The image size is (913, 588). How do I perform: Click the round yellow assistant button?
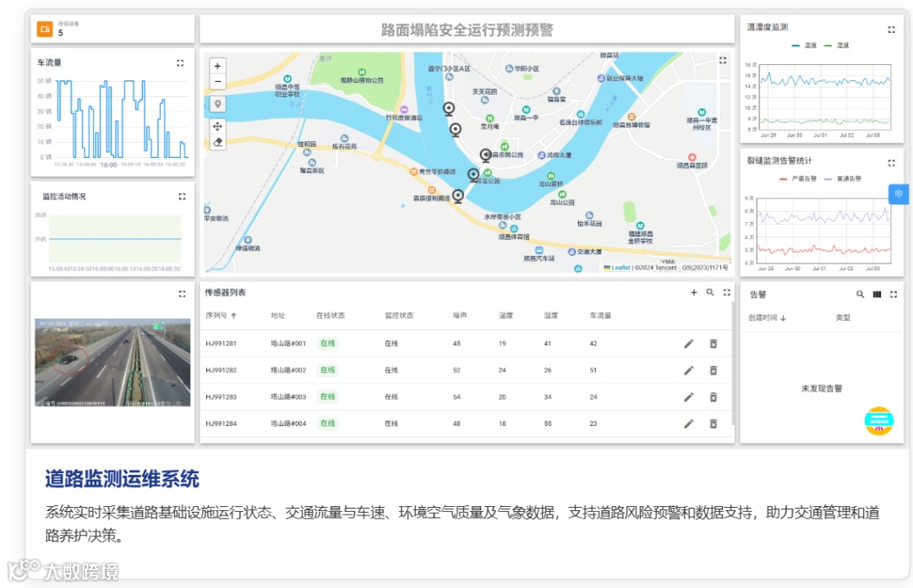878,421
